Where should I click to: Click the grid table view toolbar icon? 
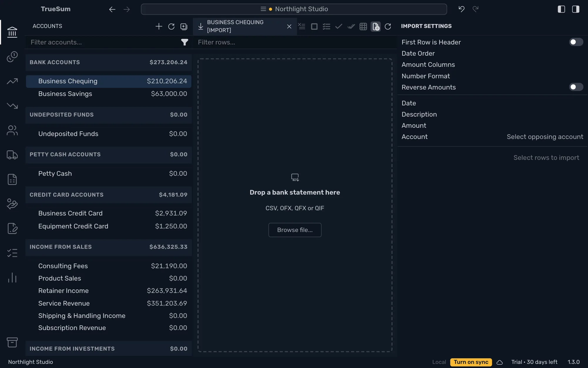pyautogui.click(x=363, y=26)
